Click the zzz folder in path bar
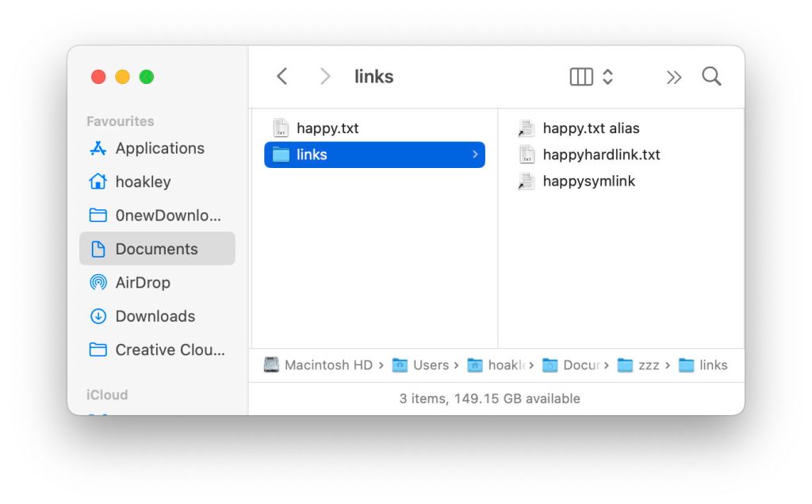 (648, 365)
